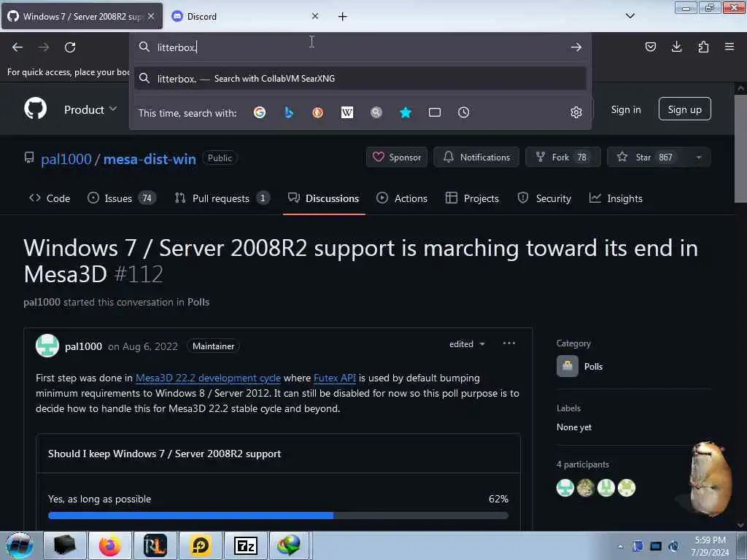Open the Security tab
This screenshot has height=560, width=747.
tap(544, 198)
